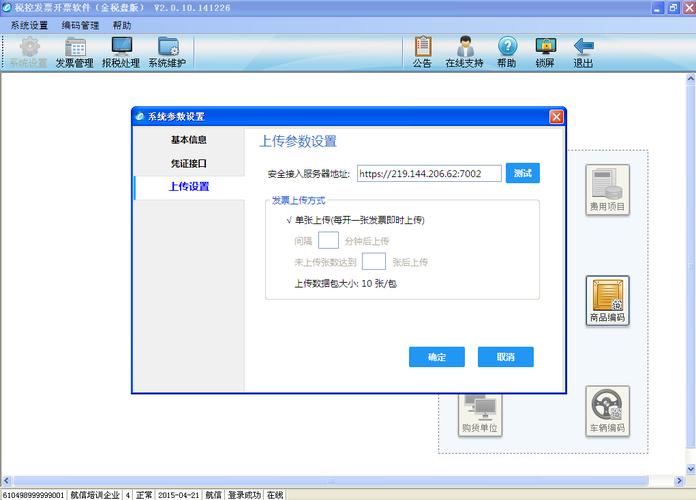This screenshot has height=500, width=696.
Task: Open 报税处理 toolbar icon
Action: 121,52
